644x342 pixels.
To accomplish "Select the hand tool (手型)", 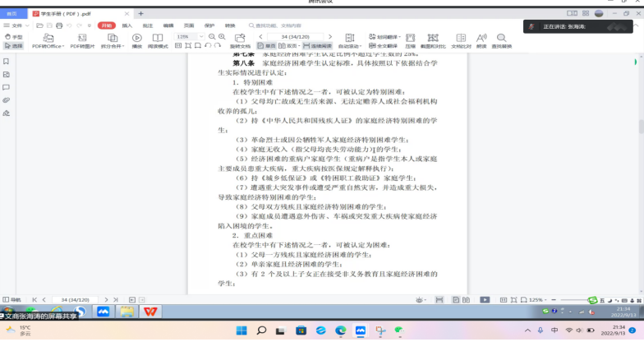I will (x=13, y=37).
